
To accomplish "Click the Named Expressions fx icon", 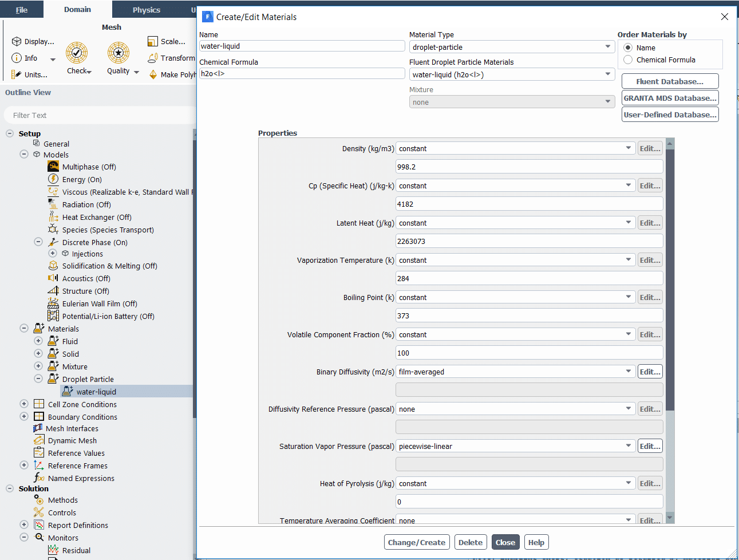I will (x=39, y=478).
